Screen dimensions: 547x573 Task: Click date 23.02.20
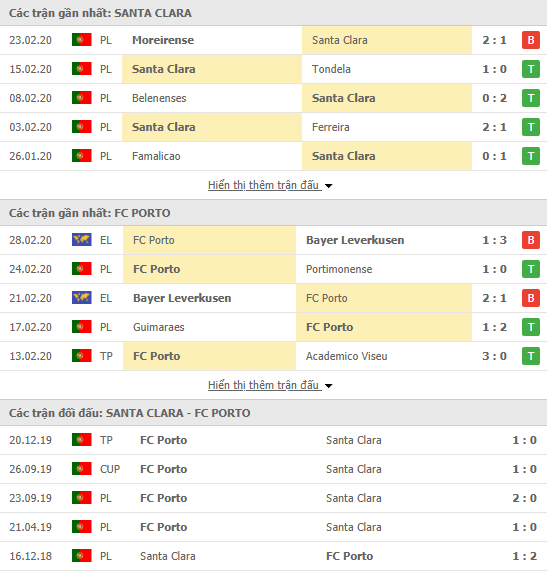[x=30, y=40]
